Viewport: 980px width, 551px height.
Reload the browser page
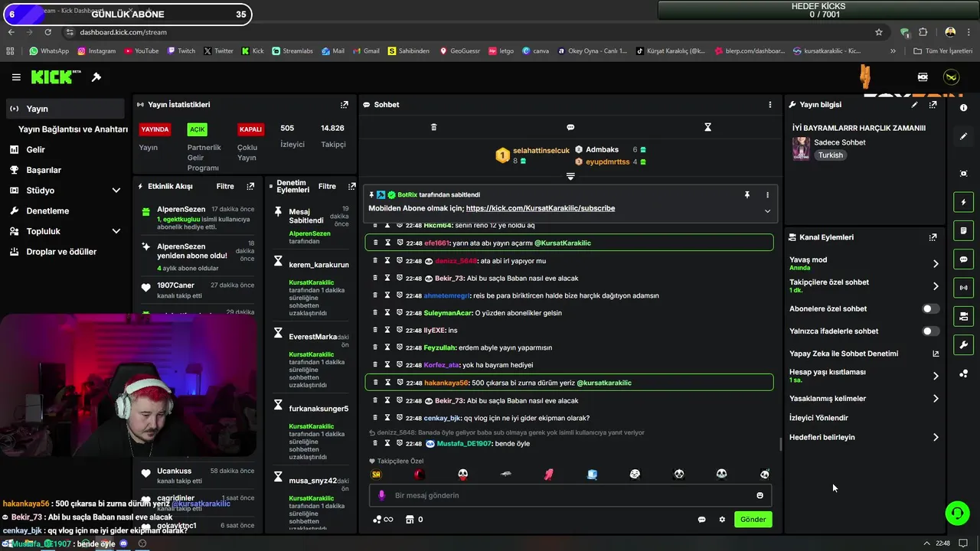47,32
